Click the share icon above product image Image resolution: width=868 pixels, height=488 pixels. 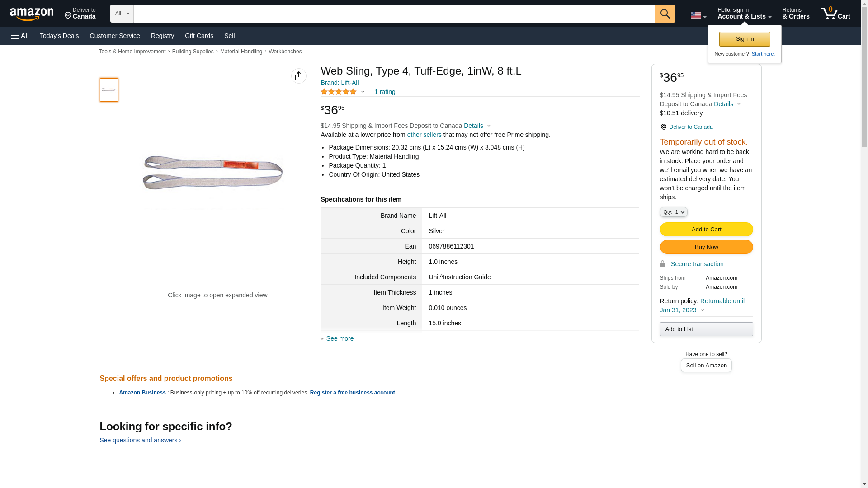coord(298,76)
